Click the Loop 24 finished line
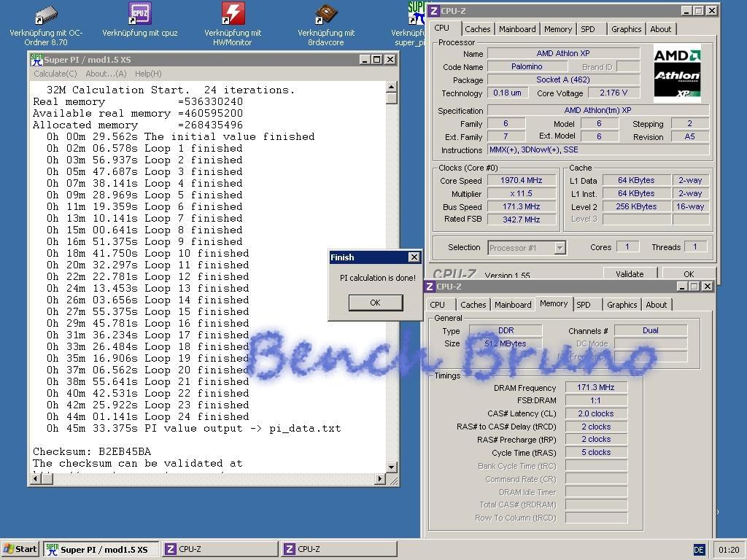Screen dimensions: 747x560 pyautogui.click(x=147, y=416)
